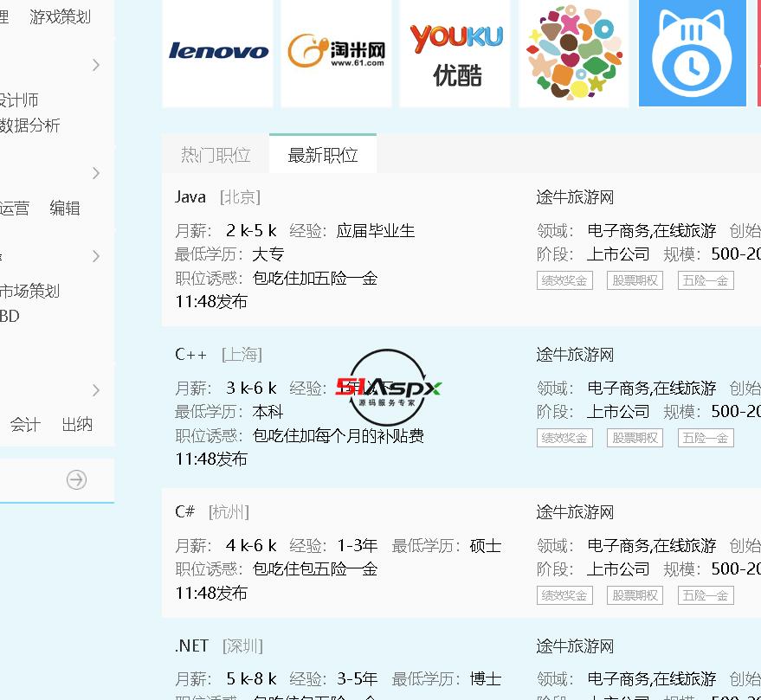This screenshot has height=700, width=761.
Task: Select 会计 in the sidebar
Action: [x=25, y=425]
